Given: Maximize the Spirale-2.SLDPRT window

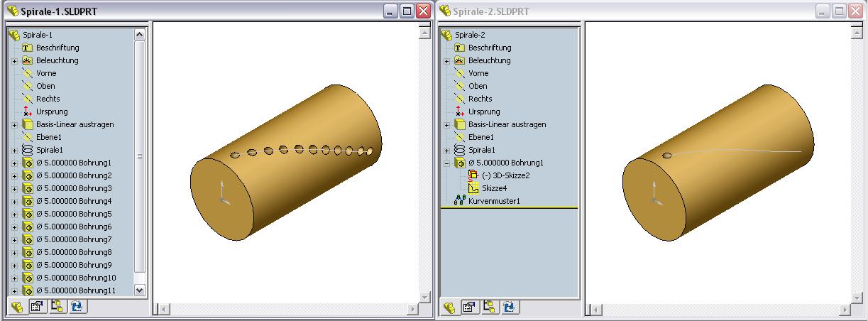Looking at the screenshot, I should (x=839, y=11).
